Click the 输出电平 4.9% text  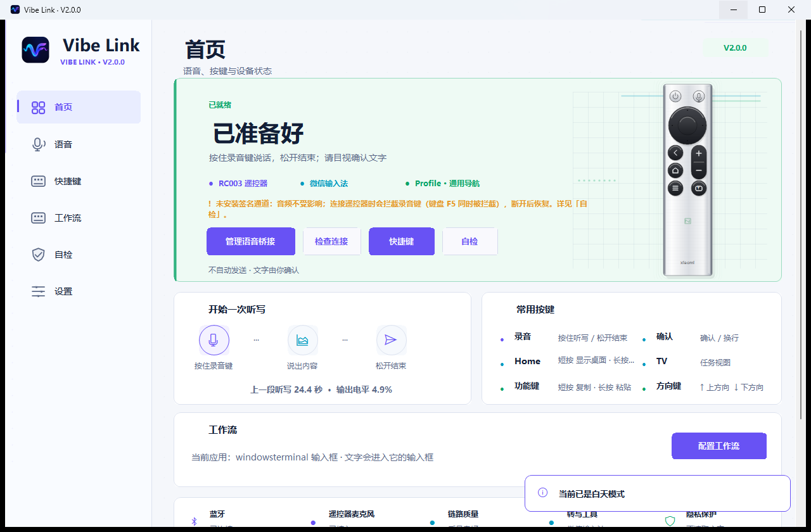364,389
